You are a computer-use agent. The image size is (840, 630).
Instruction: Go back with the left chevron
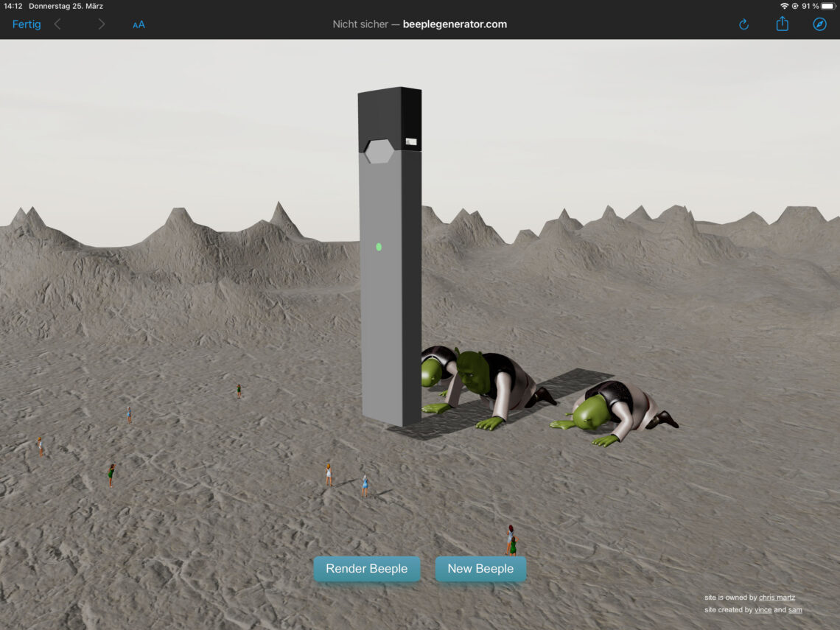(x=57, y=24)
